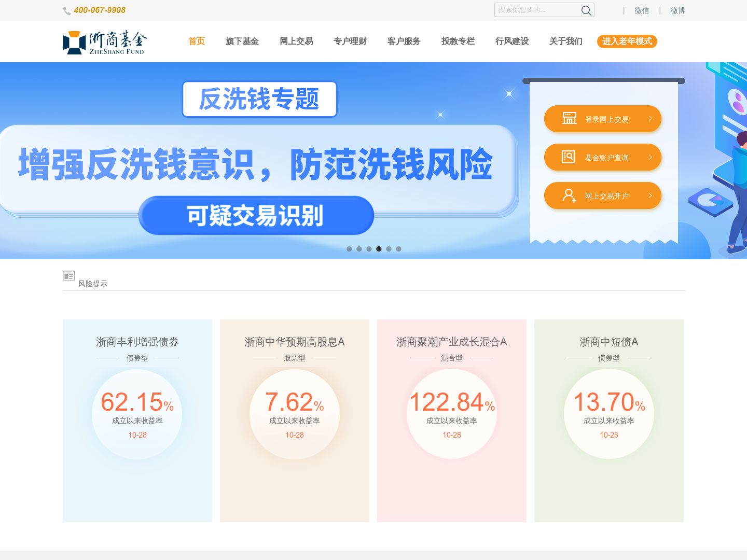This screenshot has width=747, height=560.
Task: Open the 客户服务 menu
Action: [404, 41]
